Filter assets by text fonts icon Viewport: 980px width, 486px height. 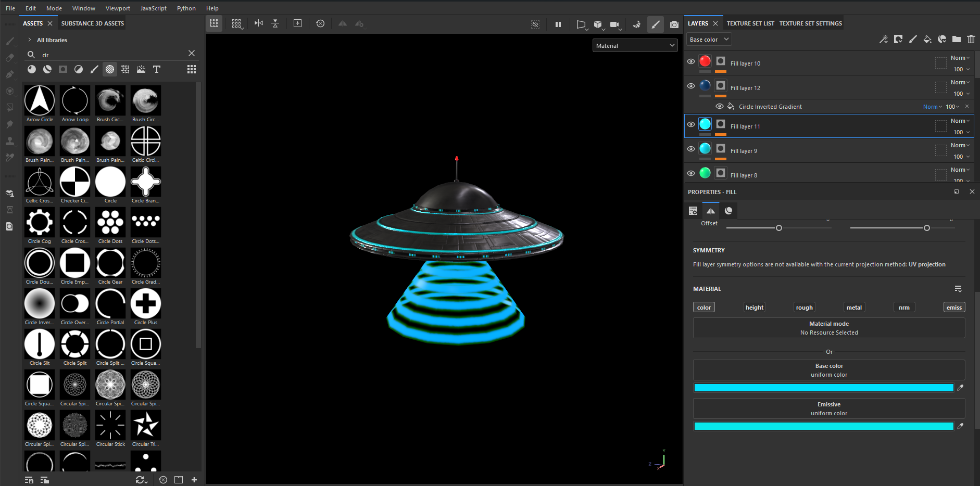point(157,69)
